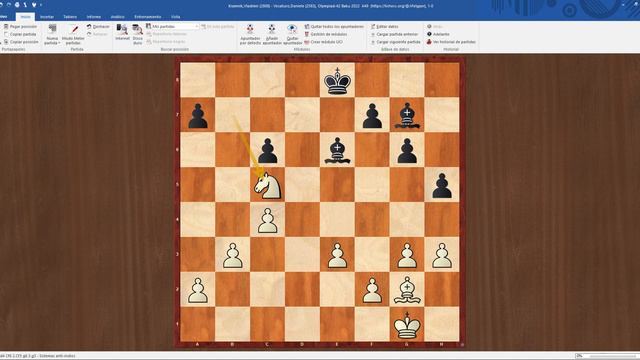The height and width of the screenshot is (360, 640).
Task: Click the Pegar posición clipboard icon
Action: (x=6, y=27)
